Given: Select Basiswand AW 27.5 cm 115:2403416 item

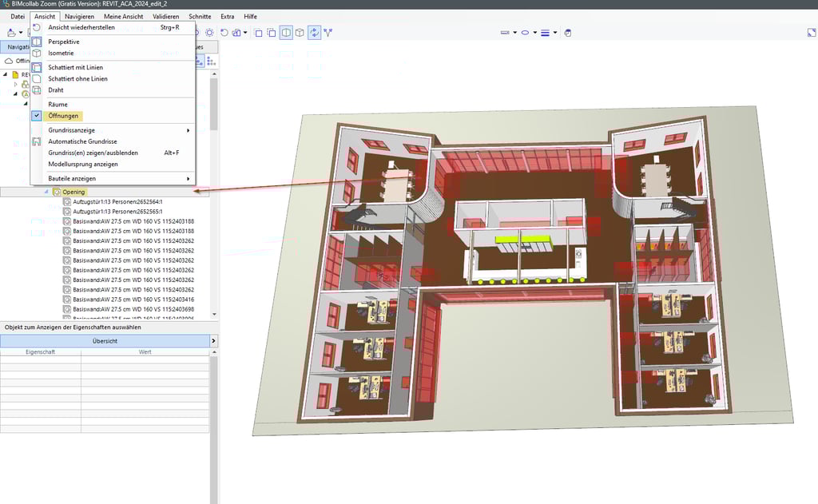Looking at the screenshot, I should click(133, 300).
